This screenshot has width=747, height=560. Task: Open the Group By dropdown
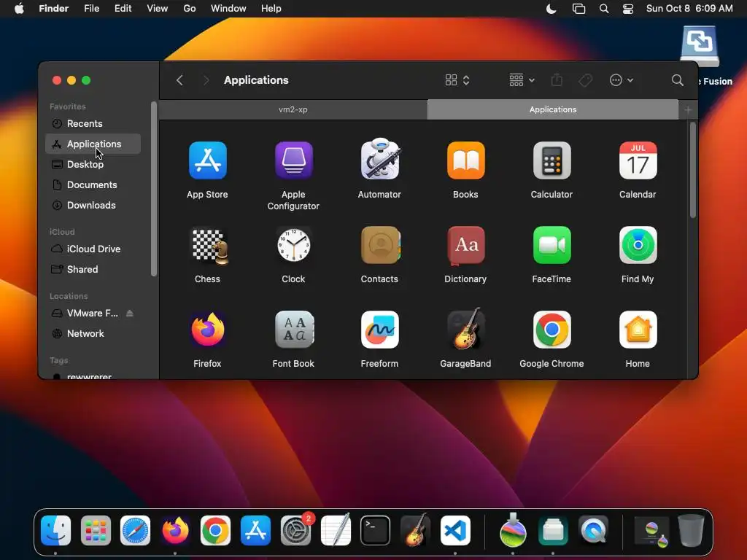[x=522, y=80]
